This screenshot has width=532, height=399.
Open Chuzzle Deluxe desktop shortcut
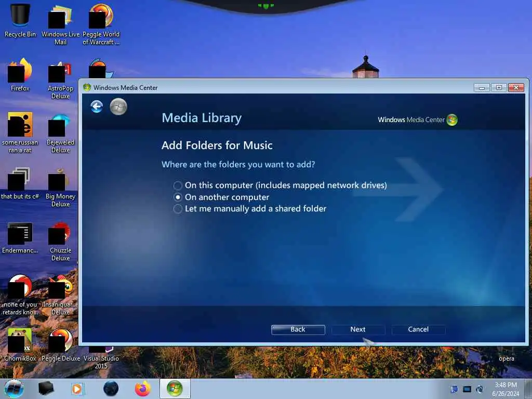pos(60,241)
